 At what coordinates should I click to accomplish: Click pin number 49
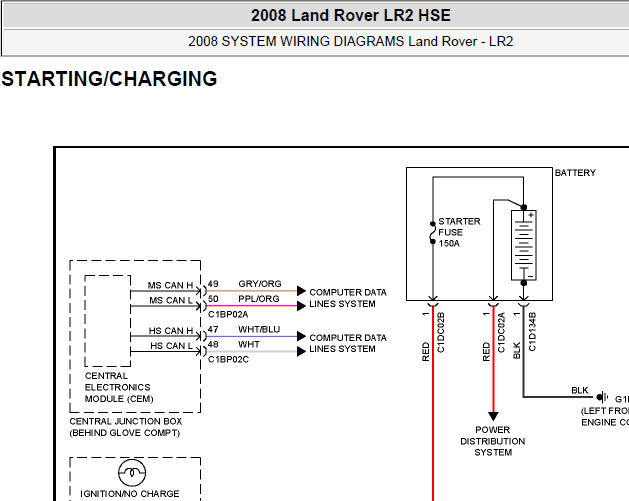click(x=213, y=284)
